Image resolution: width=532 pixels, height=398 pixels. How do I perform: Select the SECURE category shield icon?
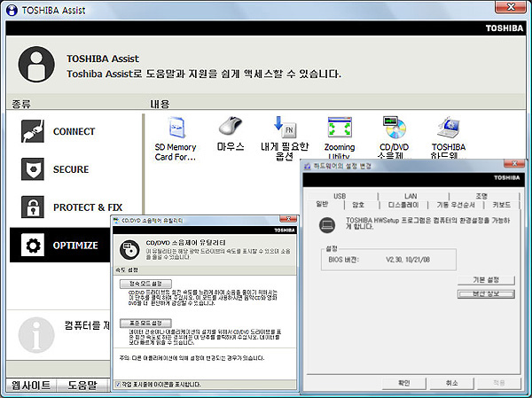(33, 169)
